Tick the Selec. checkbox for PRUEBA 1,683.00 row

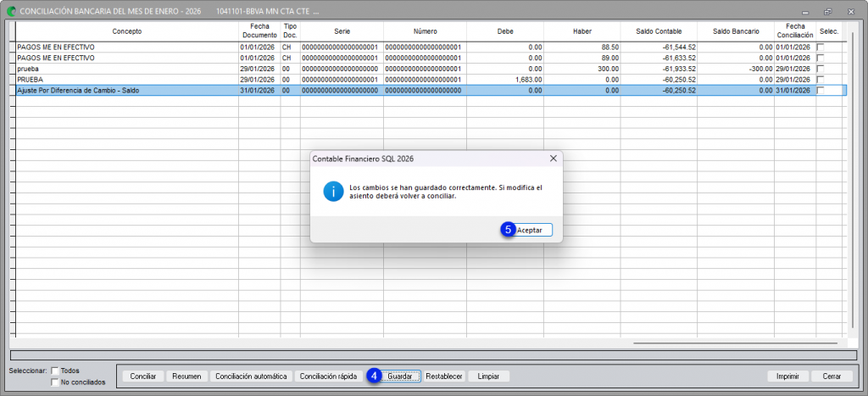(821, 79)
